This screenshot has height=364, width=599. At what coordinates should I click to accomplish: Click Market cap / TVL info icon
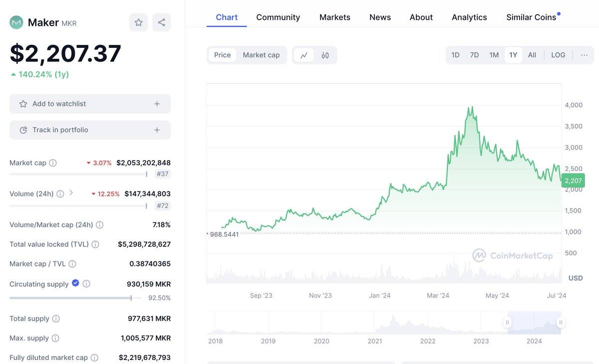[x=72, y=264]
